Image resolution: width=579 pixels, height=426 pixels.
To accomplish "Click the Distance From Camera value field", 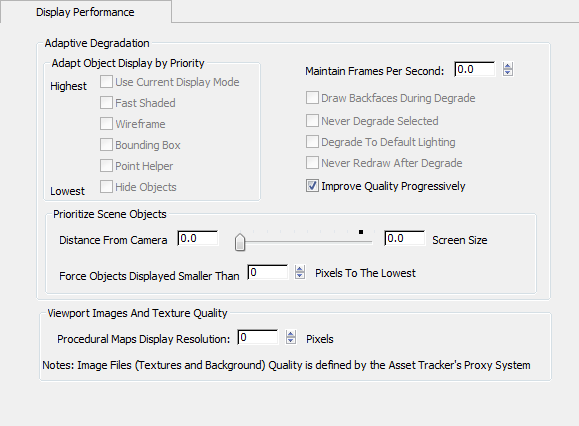I will click(x=198, y=238).
